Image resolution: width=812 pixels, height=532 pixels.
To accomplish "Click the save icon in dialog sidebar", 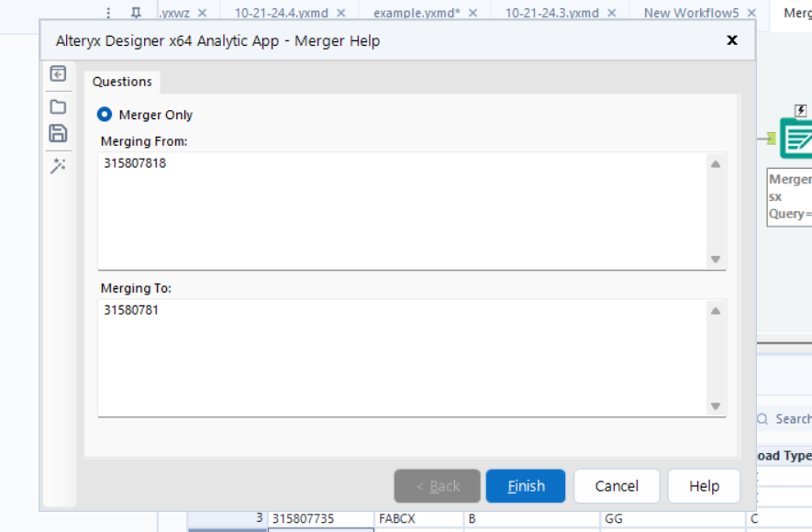I will (57, 129).
